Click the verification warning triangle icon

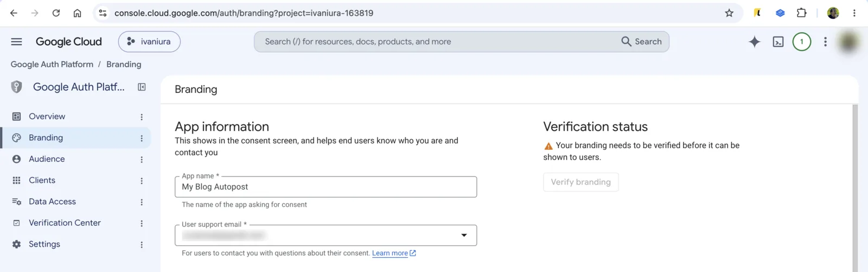[x=548, y=146]
